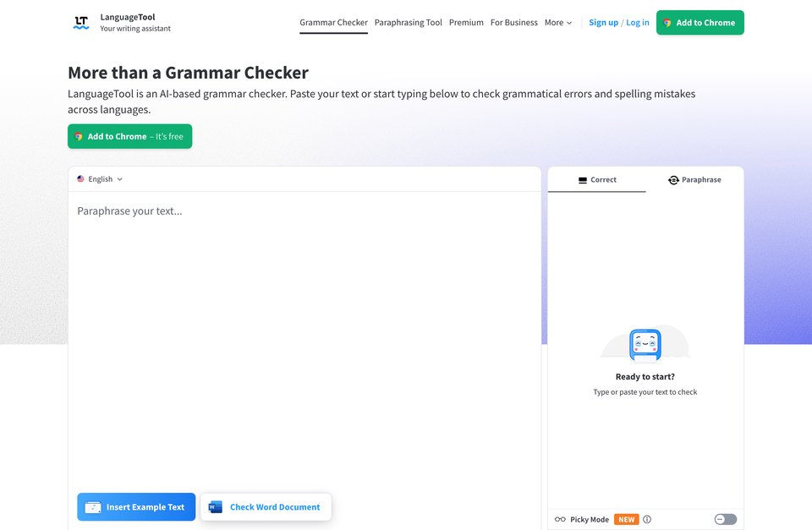Switch to the Correct tab
The image size is (812, 530).
(x=596, y=179)
